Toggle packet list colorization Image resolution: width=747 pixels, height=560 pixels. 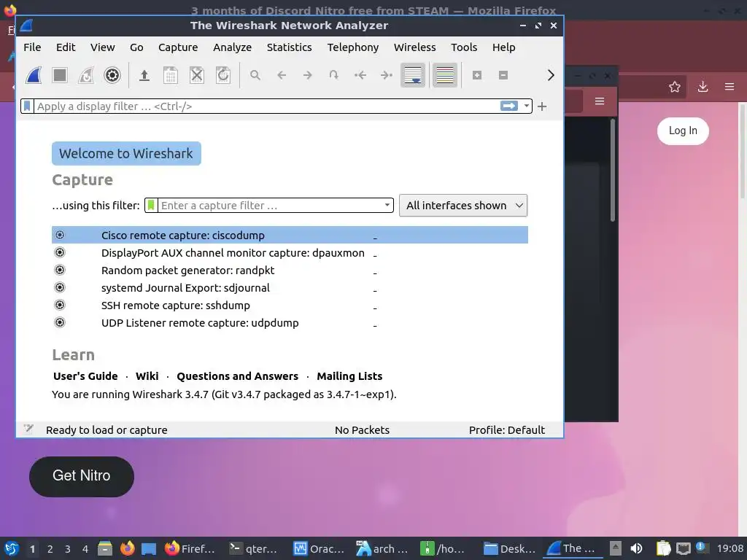pos(444,75)
